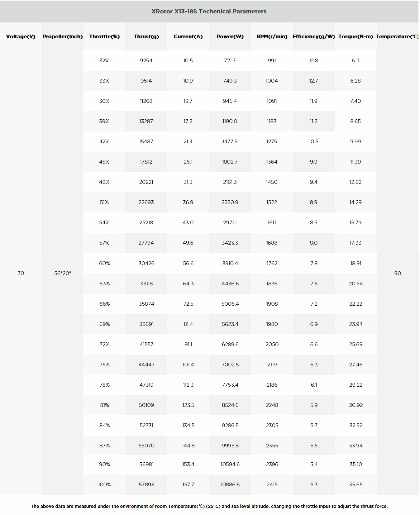Click the RPM(r/min) column header

(x=272, y=36)
